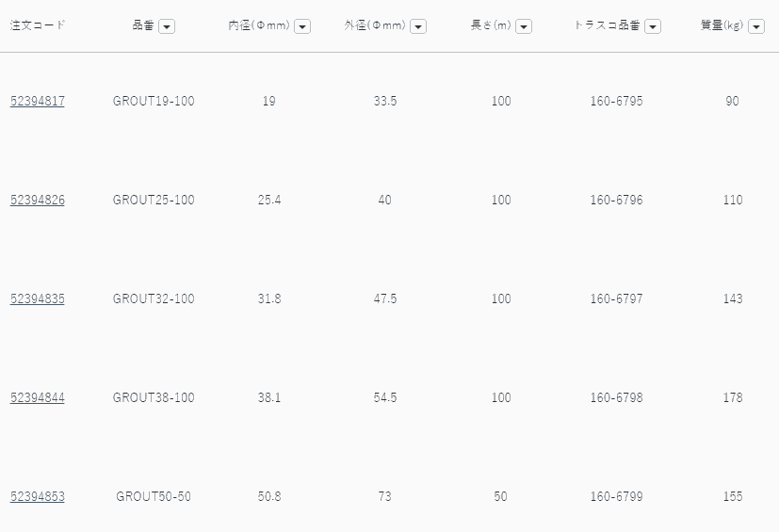Click the 160-6795 Trusco number cell
This screenshot has width=779, height=532.
tap(616, 101)
